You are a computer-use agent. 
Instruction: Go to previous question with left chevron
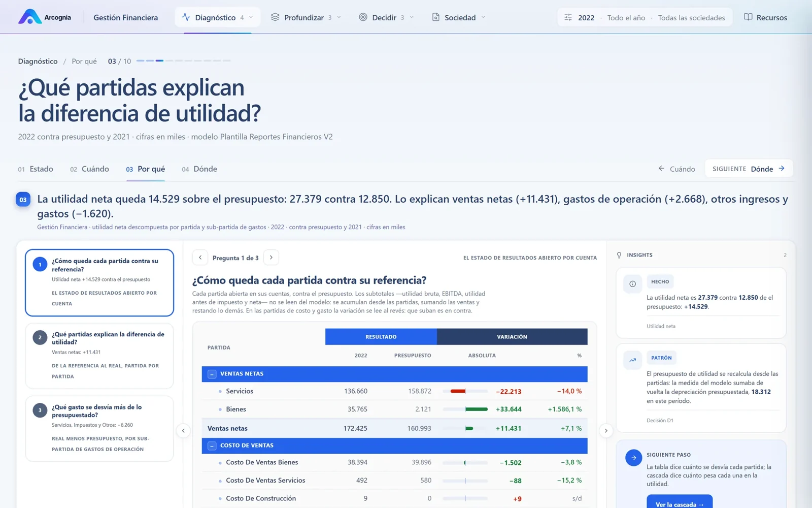click(x=200, y=258)
